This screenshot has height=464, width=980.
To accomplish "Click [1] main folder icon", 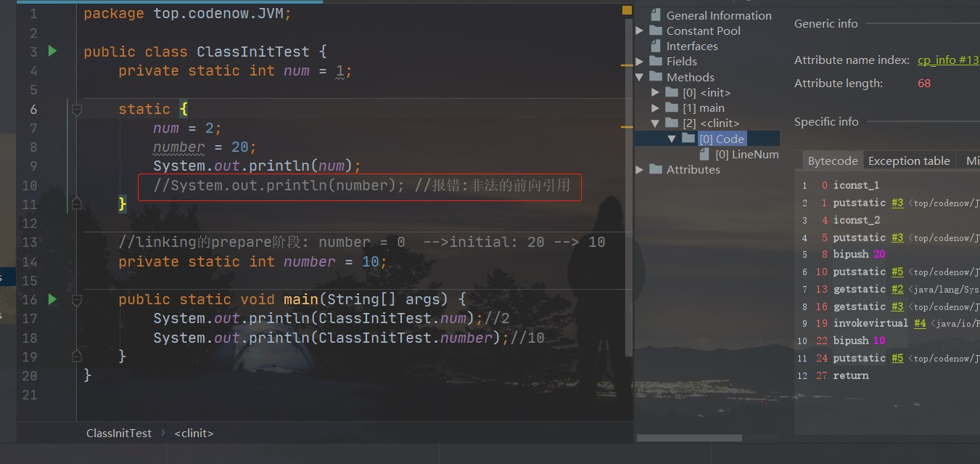I will tap(672, 107).
